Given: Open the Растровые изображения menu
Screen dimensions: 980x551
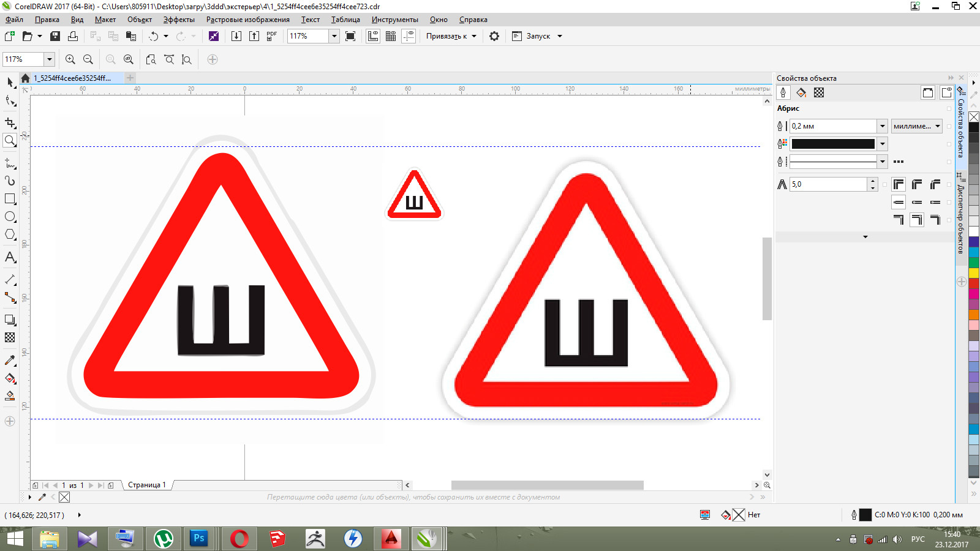Looking at the screenshot, I should (248, 20).
